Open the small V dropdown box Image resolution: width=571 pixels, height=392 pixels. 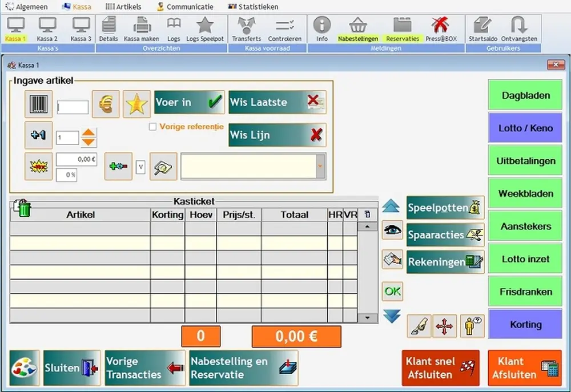140,167
